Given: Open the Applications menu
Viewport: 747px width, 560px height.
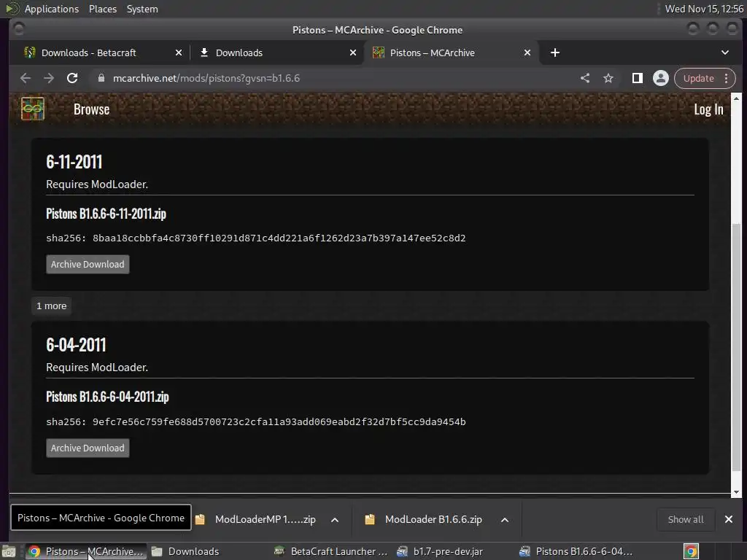Looking at the screenshot, I should pos(52,9).
